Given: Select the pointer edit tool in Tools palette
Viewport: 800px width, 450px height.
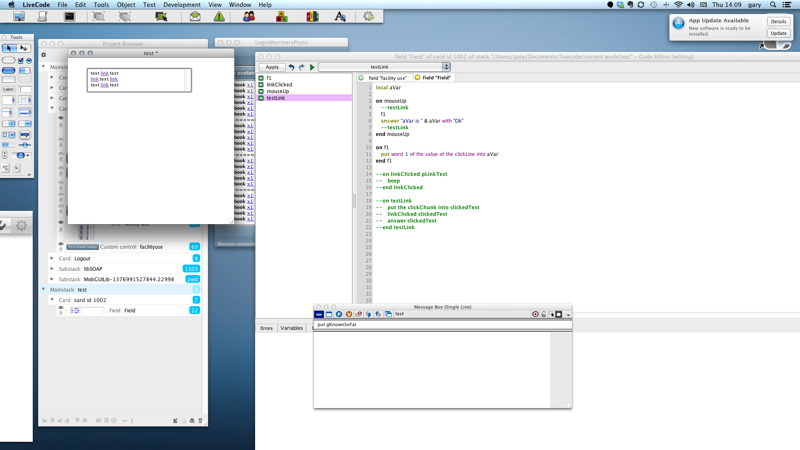Looking at the screenshot, I should 24,48.
